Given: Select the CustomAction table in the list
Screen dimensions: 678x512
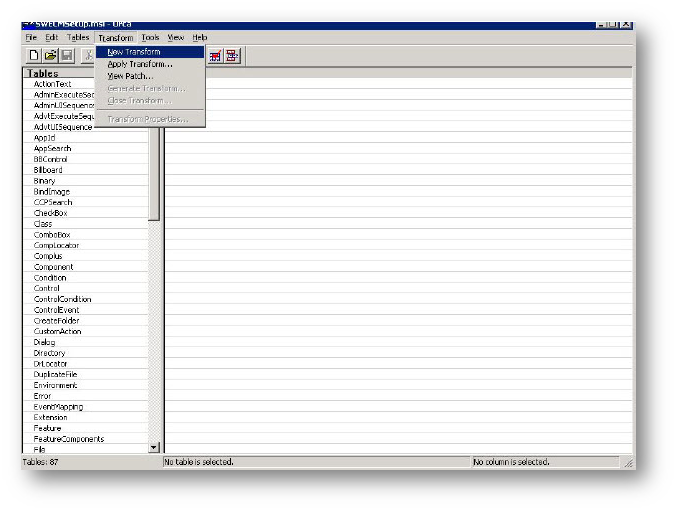Looking at the screenshot, I should 57,332.
